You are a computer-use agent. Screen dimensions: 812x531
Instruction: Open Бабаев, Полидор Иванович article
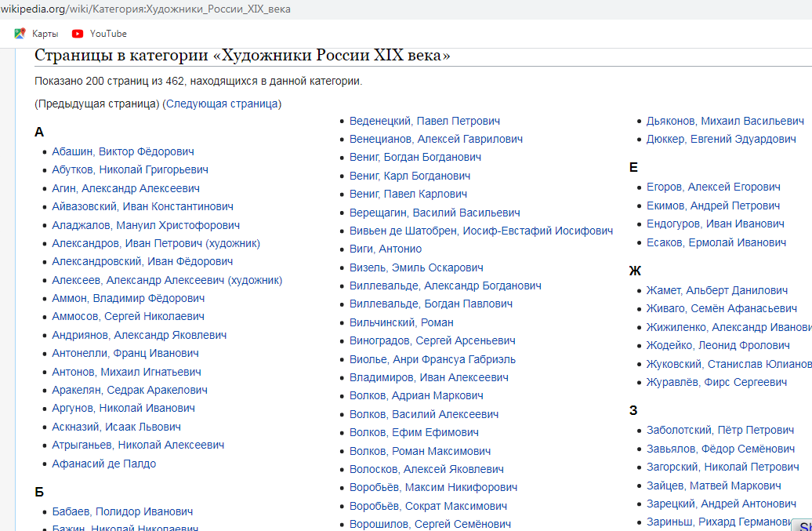click(x=122, y=511)
